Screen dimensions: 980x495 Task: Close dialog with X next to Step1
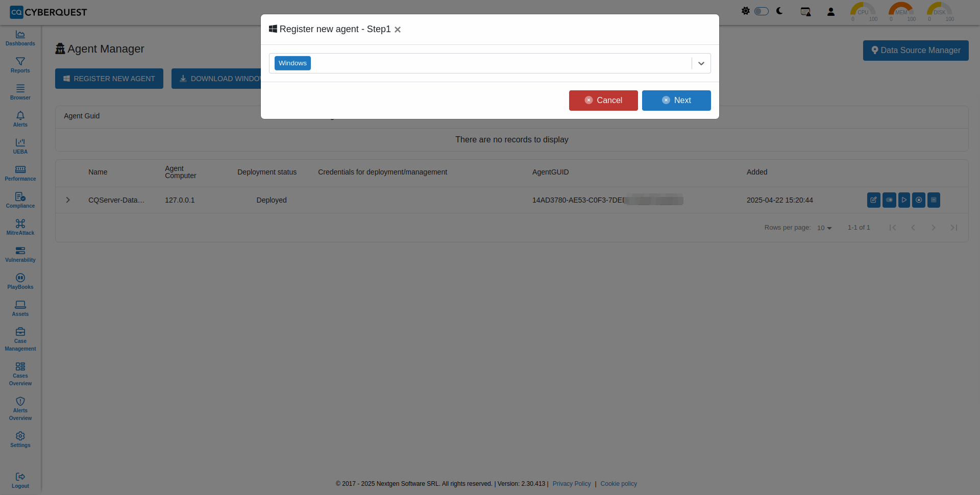pos(398,30)
